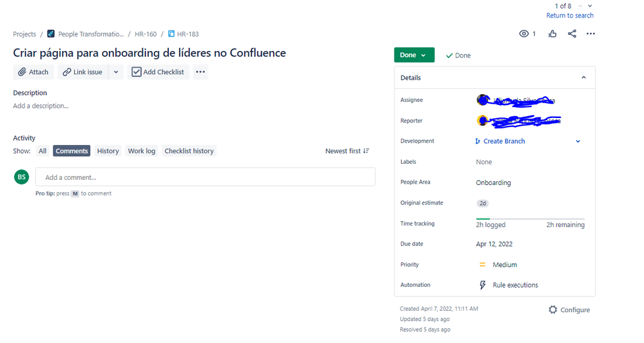This screenshot has height=343, width=644.
Task: Expand the Link issue dropdown arrow
Action: [116, 72]
